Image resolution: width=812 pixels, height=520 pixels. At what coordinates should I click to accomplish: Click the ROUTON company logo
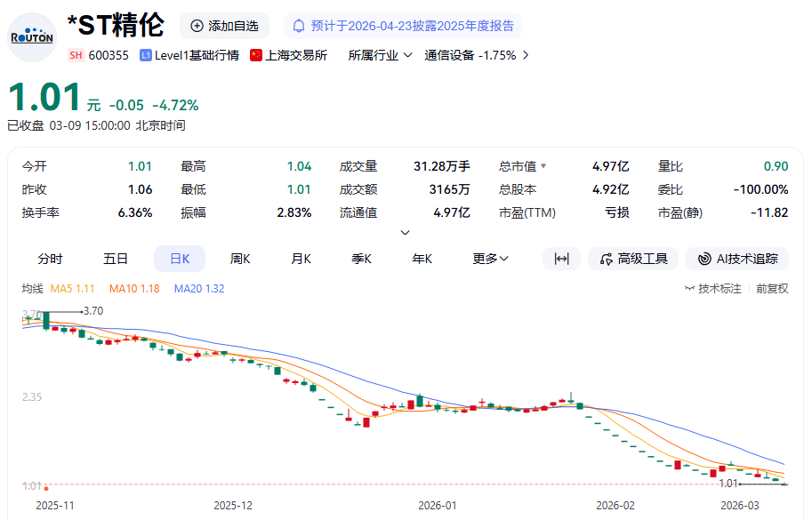pyautogui.click(x=32, y=36)
